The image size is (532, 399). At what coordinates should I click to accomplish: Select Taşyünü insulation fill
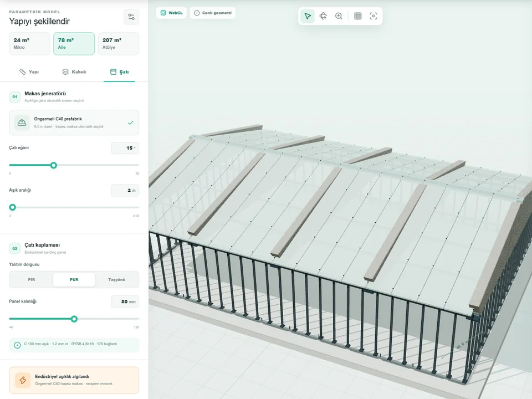(117, 279)
